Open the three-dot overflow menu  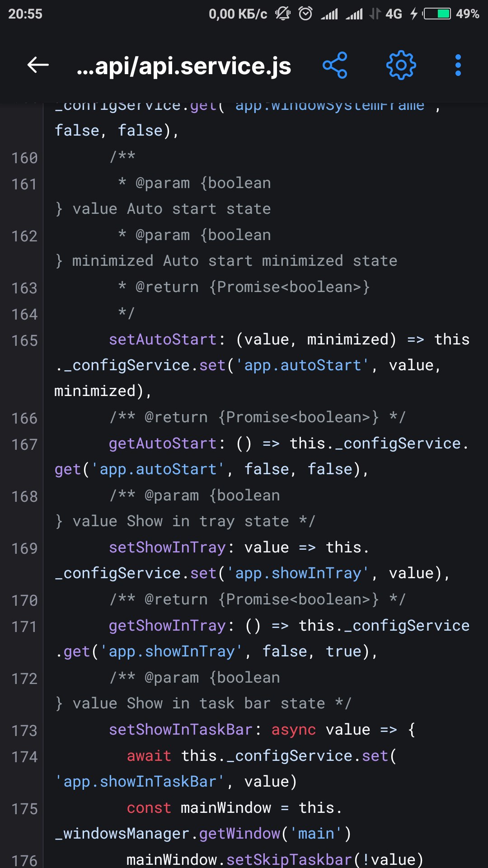pos(458,65)
